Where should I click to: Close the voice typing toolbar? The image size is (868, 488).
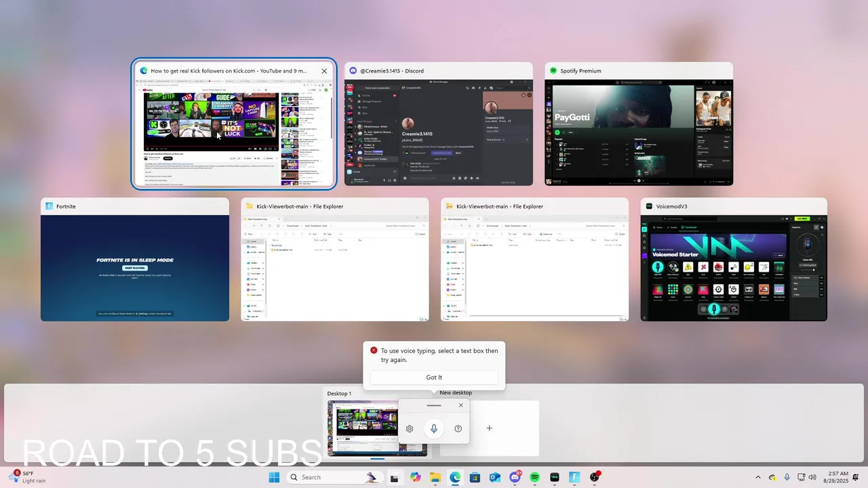tap(461, 405)
